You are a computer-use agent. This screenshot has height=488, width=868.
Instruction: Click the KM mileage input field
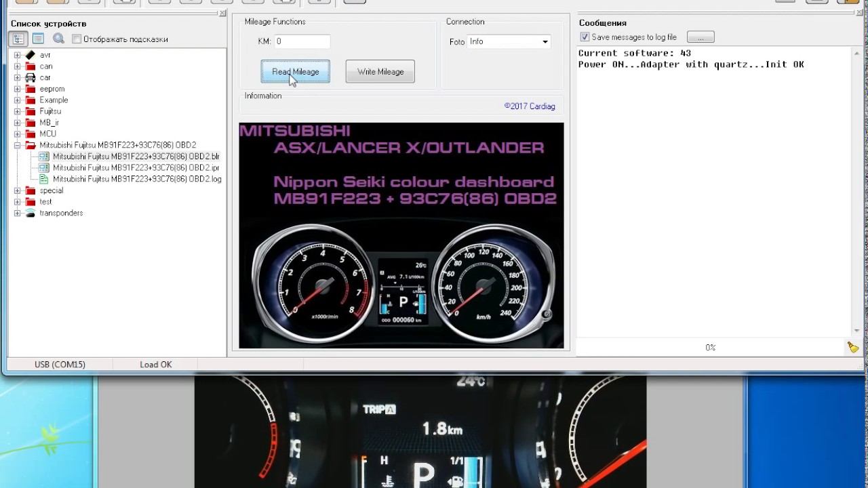[302, 42]
